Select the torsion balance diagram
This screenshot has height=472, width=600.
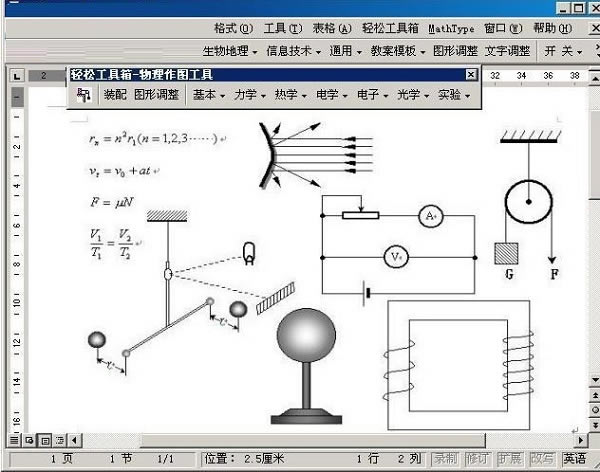[x=191, y=292]
